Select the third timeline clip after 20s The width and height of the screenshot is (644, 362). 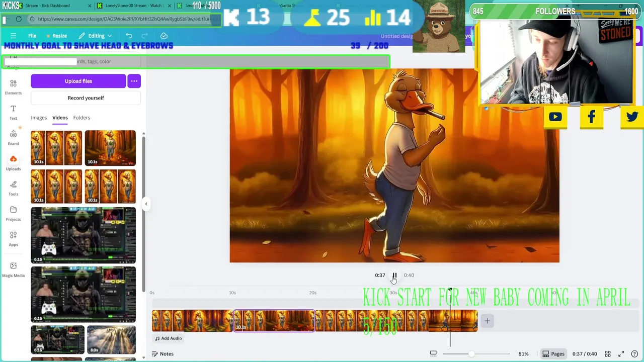[x=355, y=321]
